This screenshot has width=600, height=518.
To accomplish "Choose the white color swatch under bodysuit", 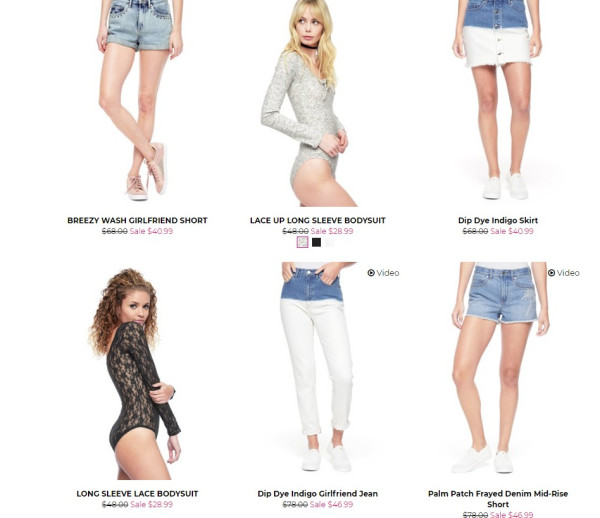I will pyautogui.click(x=331, y=242).
